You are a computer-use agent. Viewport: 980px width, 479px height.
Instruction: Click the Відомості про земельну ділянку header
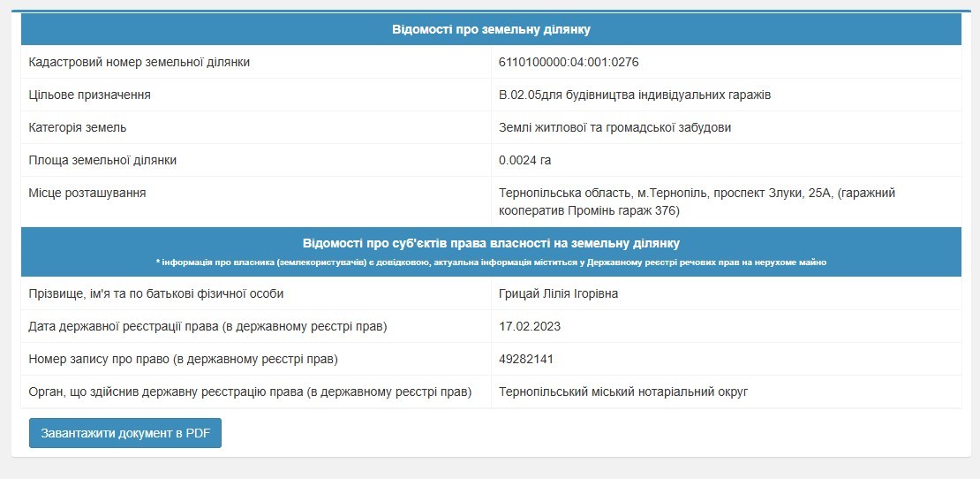[491, 29]
